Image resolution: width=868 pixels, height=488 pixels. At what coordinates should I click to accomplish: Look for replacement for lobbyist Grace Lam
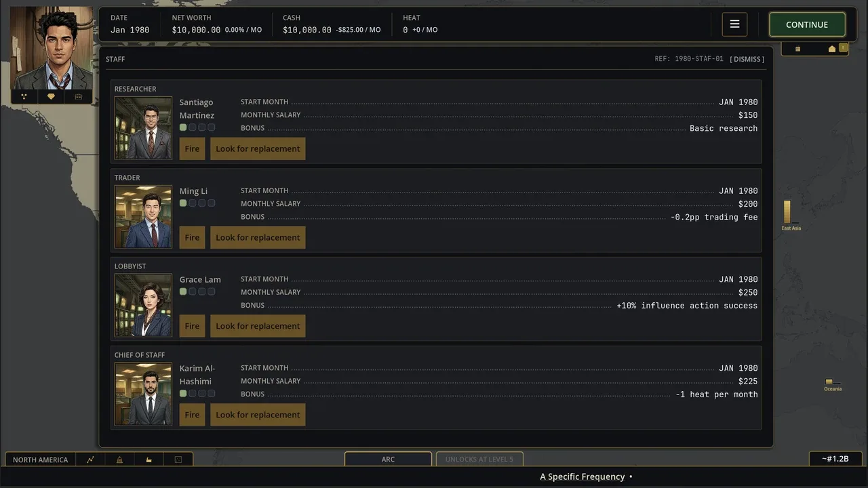click(258, 326)
